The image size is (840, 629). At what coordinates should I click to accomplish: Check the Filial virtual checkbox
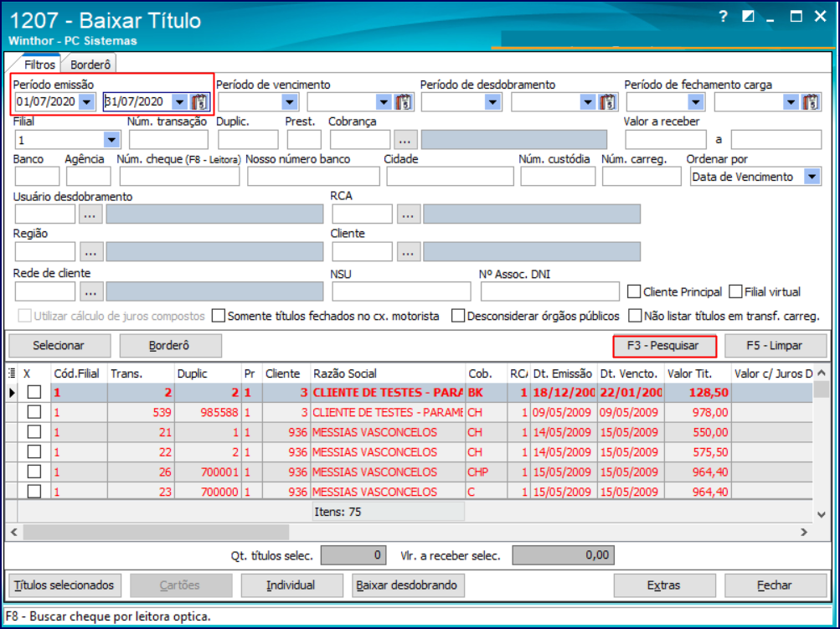[x=736, y=291]
